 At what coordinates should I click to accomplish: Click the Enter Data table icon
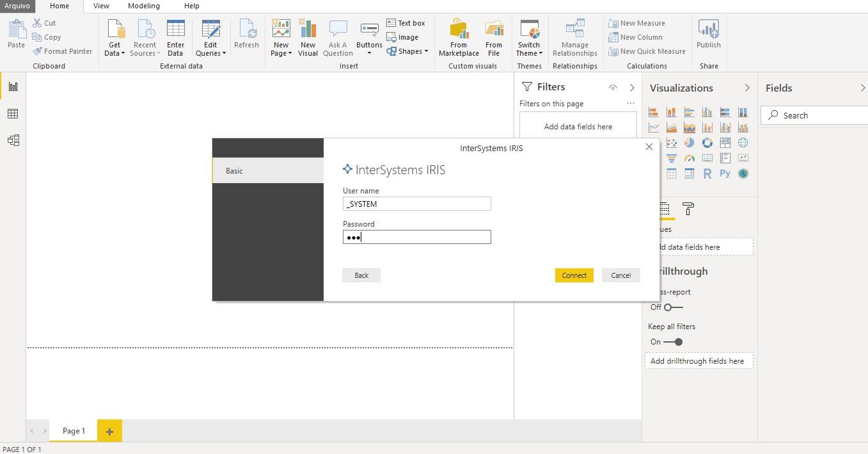click(175, 30)
